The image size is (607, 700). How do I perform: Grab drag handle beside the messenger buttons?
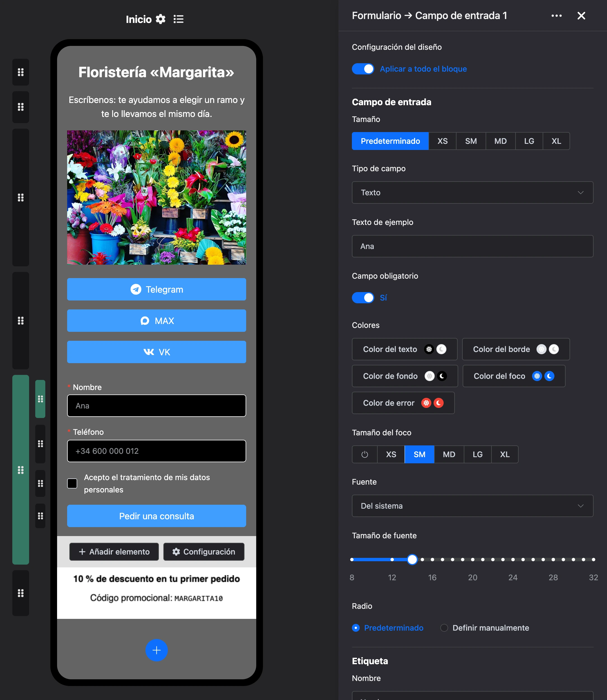click(x=21, y=321)
